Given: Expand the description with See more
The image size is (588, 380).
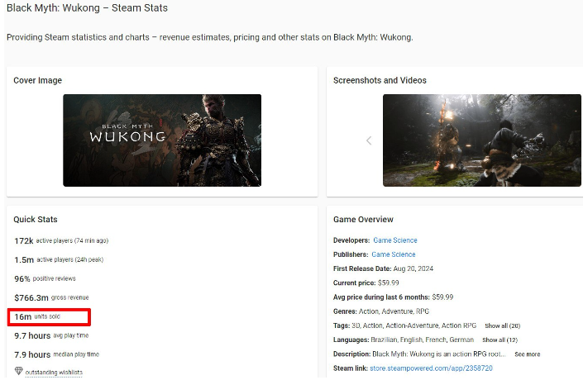Looking at the screenshot, I should (528, 354).
